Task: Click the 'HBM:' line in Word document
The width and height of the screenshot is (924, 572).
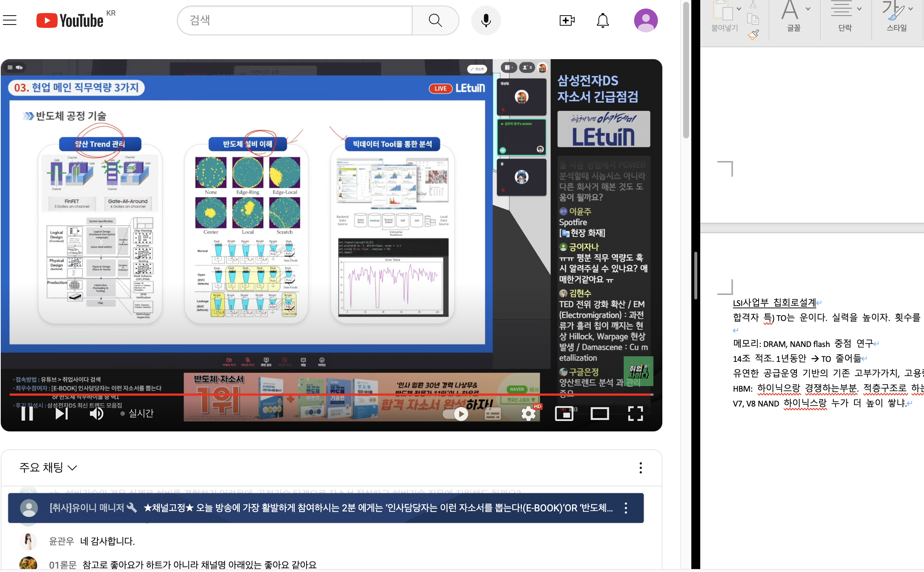Action: [828, 389]
